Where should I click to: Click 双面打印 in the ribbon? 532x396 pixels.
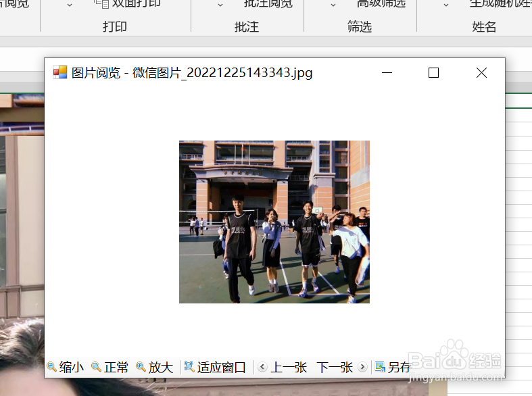coord(137,3)
